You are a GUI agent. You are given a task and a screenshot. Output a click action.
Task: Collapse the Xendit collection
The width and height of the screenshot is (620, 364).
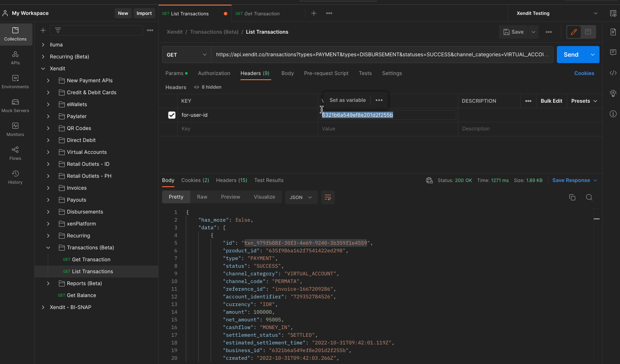tap(43, 69)
